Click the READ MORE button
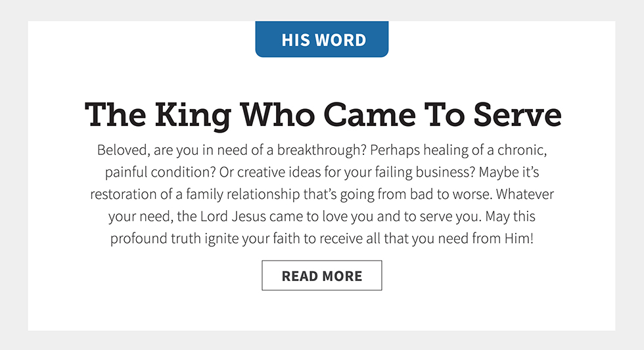This screenshot has height=350, width=644. pos(322,276)
